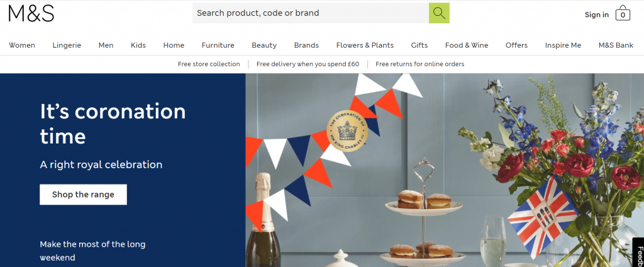Open Free returns for online orders
Screen dimensions: 644x267
pos(419,64)
